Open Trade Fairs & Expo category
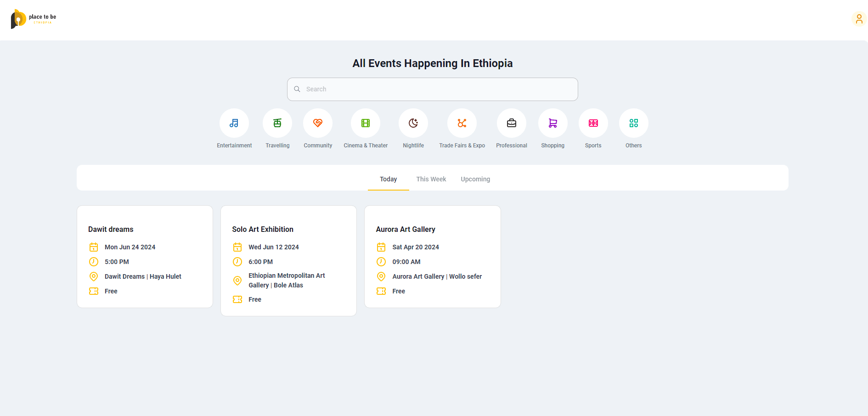 [462, 123]
